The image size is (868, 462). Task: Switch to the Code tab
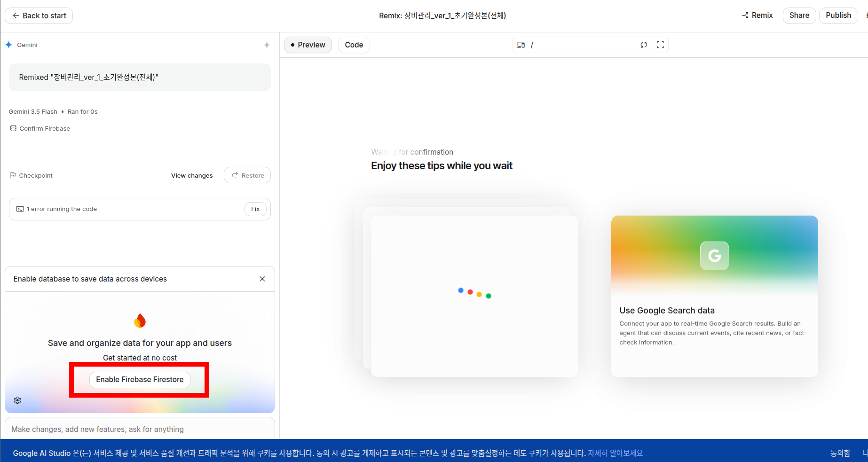click(x=354, y=45)
